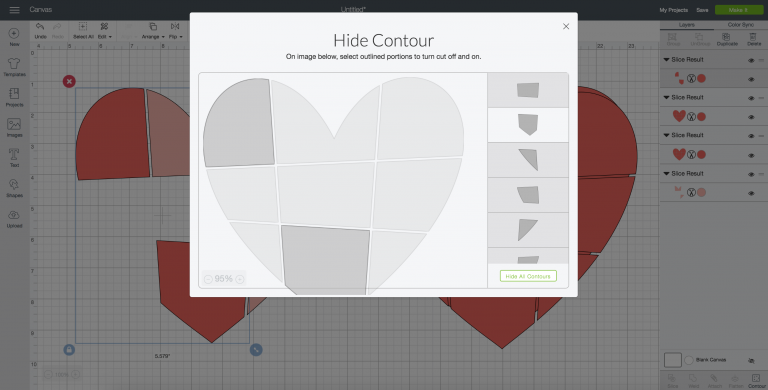Toggle Blank Canvas visibility eye icon
768x390 pixels.
(751, 361)
